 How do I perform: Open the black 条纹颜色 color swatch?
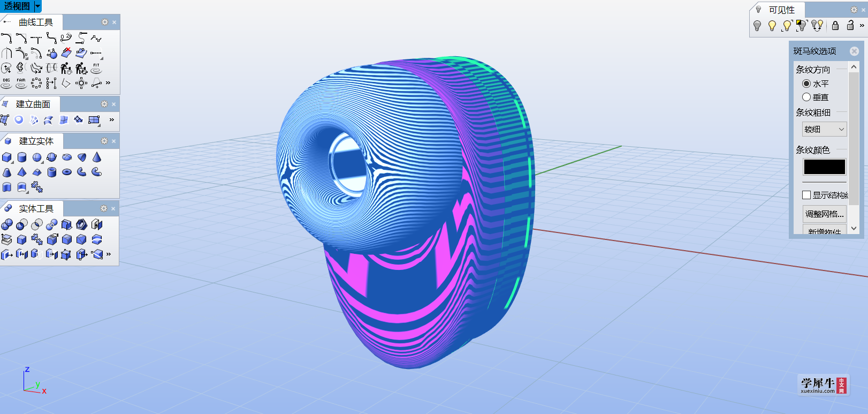pos(824,167)
